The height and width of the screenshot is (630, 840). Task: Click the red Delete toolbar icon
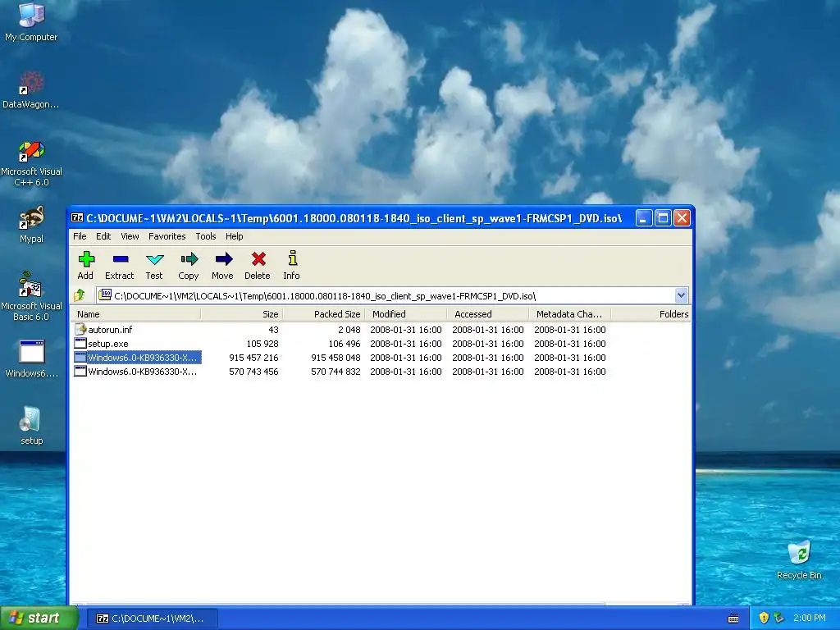point(258,259)
